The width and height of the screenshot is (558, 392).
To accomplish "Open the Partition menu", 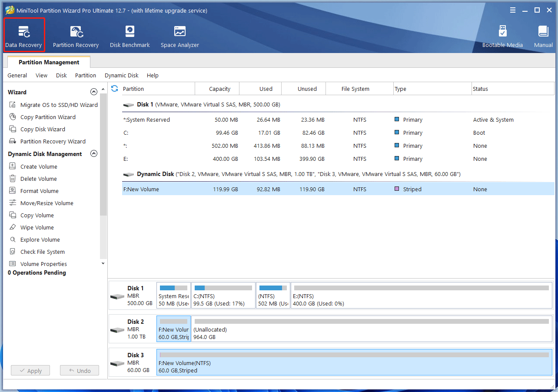I will point(86,75).
